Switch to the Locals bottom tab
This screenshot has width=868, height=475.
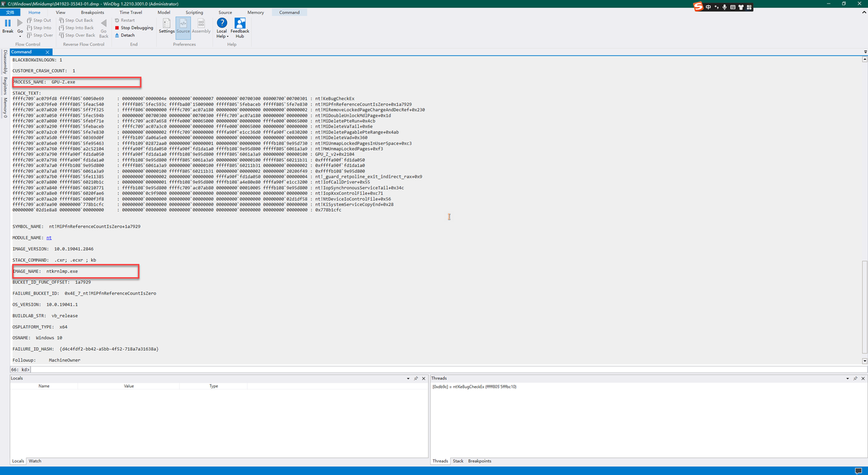[18, 461]
